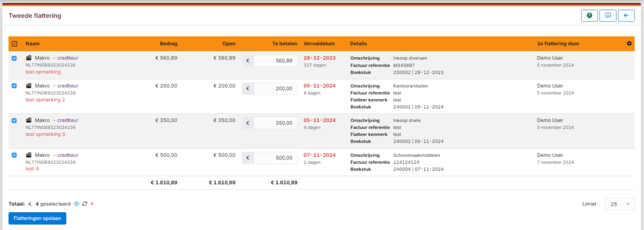Click the 4 geselecteerd count text

point(53,204)
